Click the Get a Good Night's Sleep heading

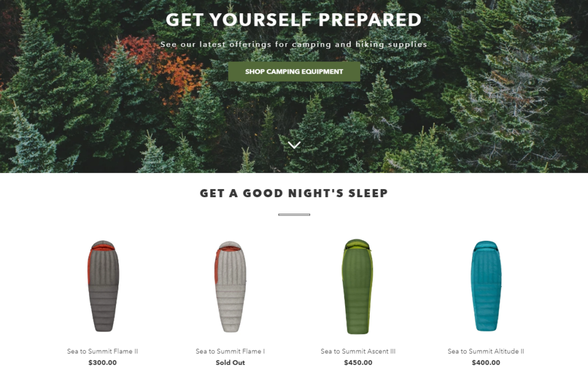tap(294, 193)
